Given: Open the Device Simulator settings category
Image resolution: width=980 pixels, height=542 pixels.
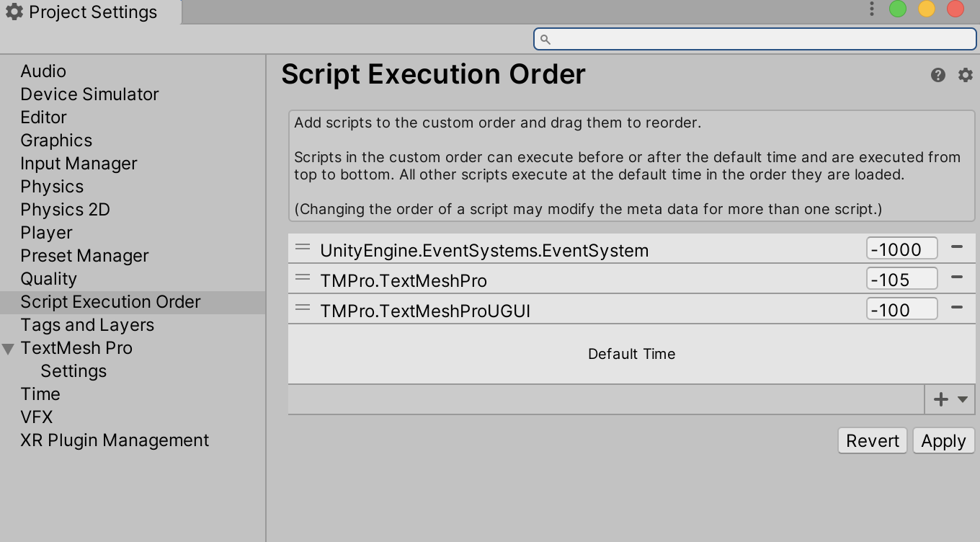Looking at the screenshot, I should coord(89,94).
